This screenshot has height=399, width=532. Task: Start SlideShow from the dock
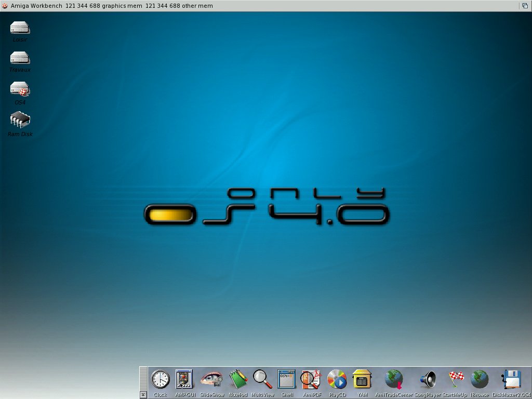(x=211, y=379)
